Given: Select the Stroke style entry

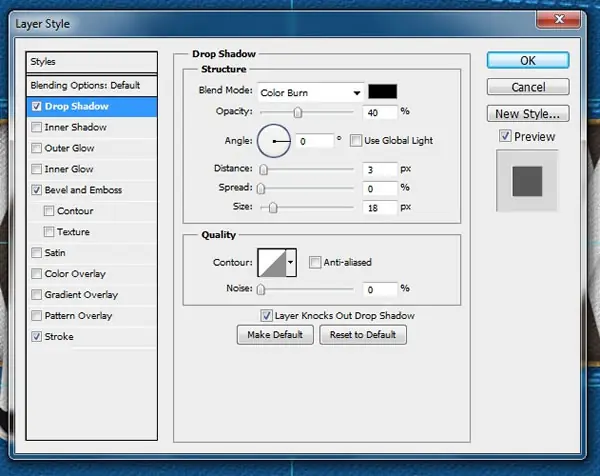Looking at the screenshot, I should tap(59, 337).
